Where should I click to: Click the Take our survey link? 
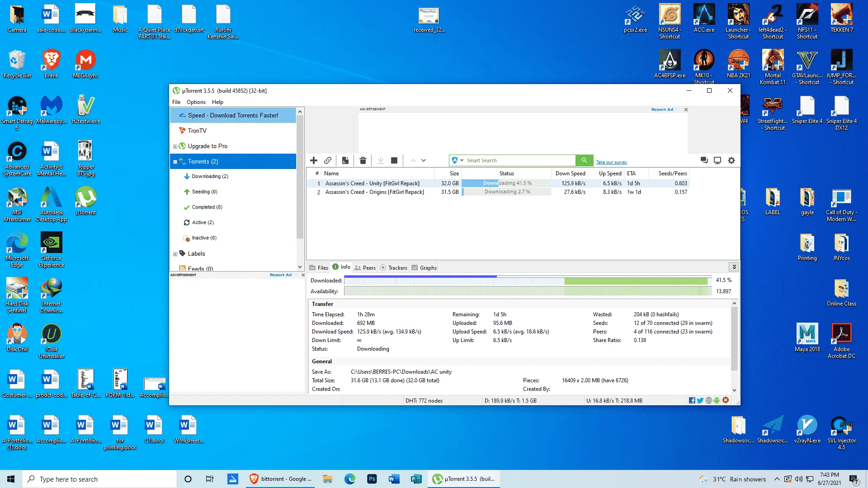click(611, 162)
